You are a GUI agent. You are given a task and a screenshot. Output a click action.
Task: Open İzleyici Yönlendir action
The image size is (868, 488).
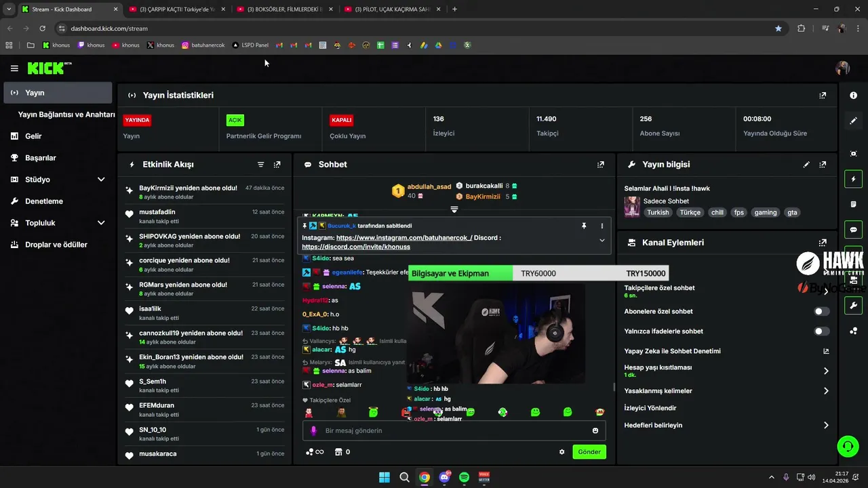(x=650, y=408)
